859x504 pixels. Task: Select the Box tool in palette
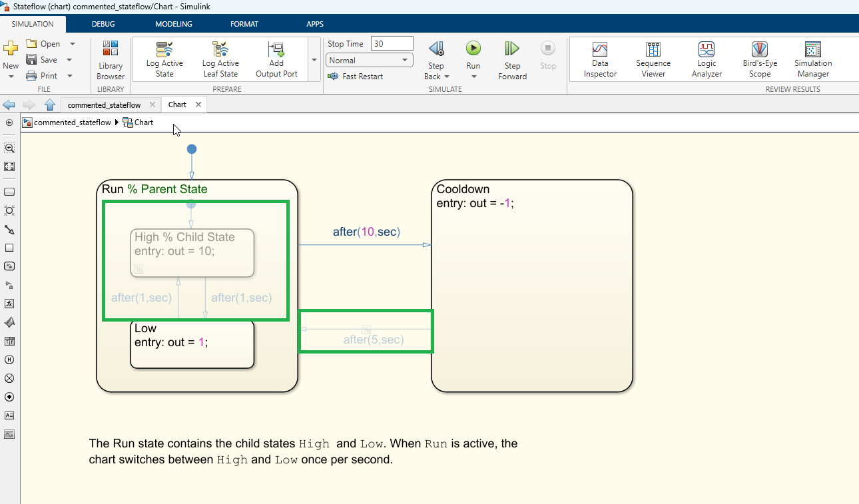point(9,248)
